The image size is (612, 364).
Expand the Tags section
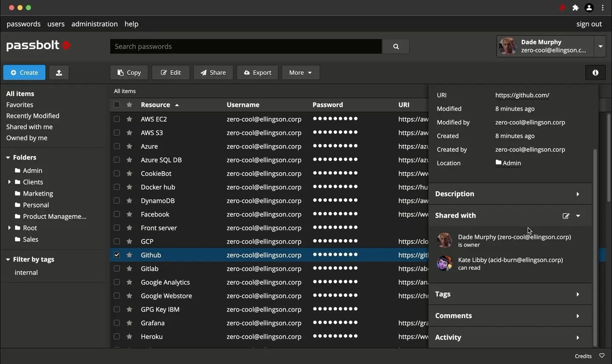[x=578, y=294]
